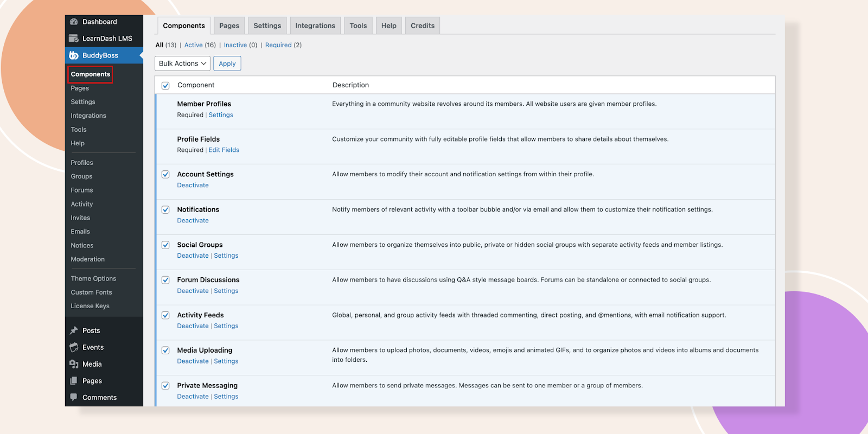868x434 pixels.
Task: Filter by Active components link
Action: point(194,45)
